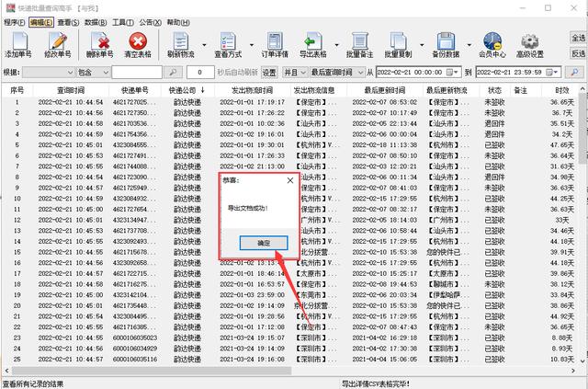This screenshot has width=588, height=389.
Task: Open the 程序(F) menu
Action: point(15,22)
